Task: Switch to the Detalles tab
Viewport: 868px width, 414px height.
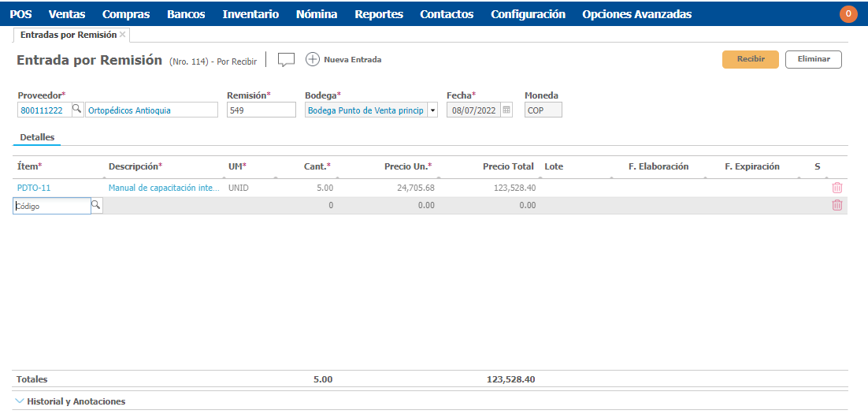Action: [37, 137]
